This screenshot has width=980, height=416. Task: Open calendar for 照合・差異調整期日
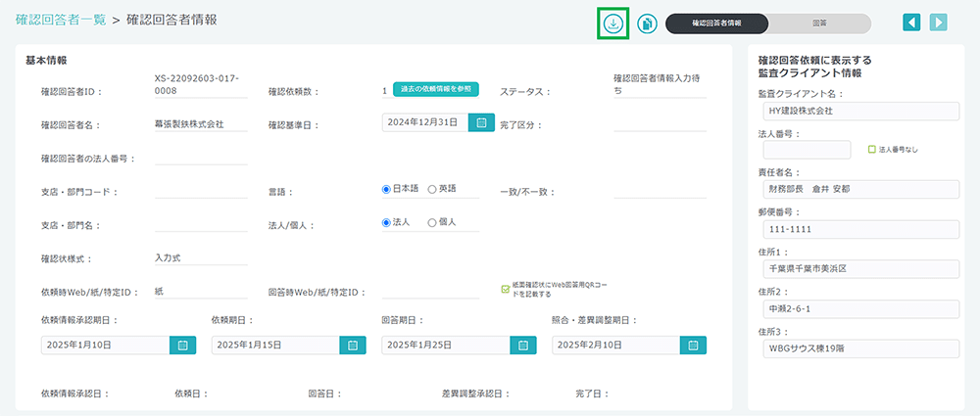(693, 345)
